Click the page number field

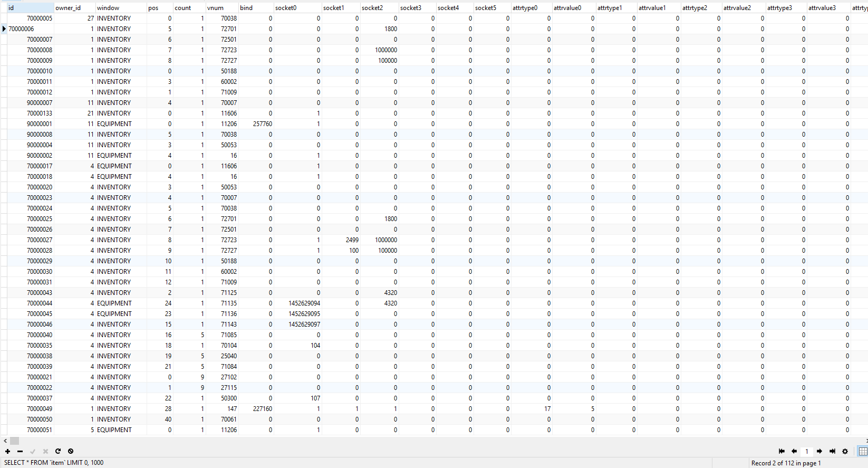pos(807,451)
